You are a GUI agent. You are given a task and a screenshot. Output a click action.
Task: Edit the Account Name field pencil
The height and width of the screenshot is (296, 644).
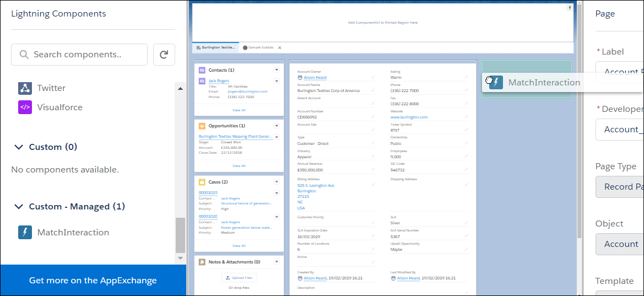coord(373,90)
